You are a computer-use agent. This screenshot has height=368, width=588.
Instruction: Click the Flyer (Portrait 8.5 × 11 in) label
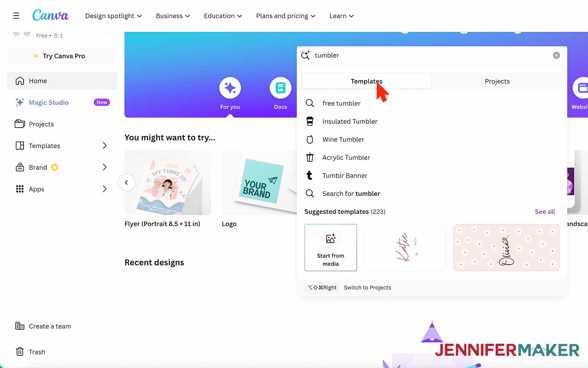coord(162,224)
